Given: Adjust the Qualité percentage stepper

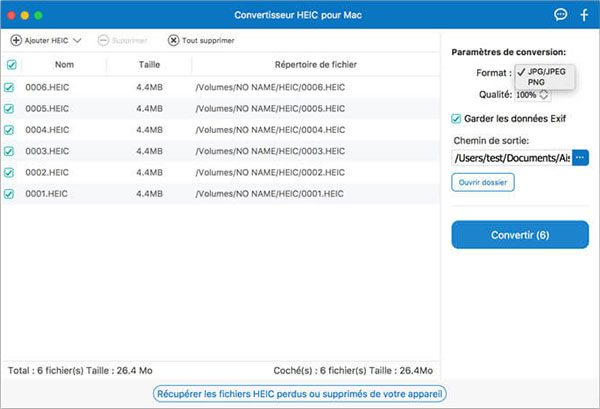Looking at the screenshot, I should [x=544, y=95].
